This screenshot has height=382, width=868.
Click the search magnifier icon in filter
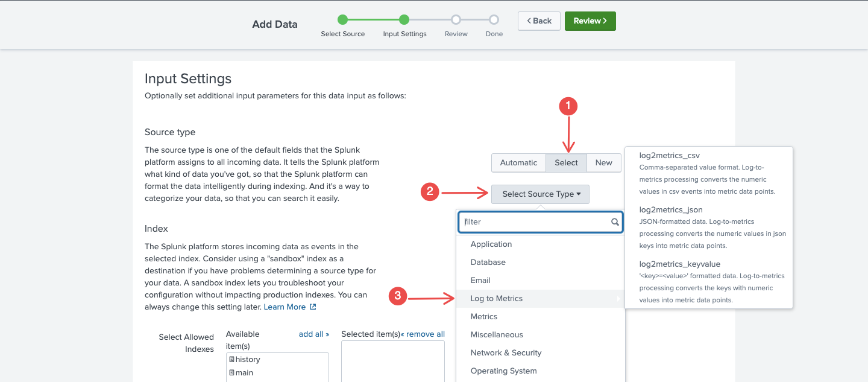coord(615,222)
